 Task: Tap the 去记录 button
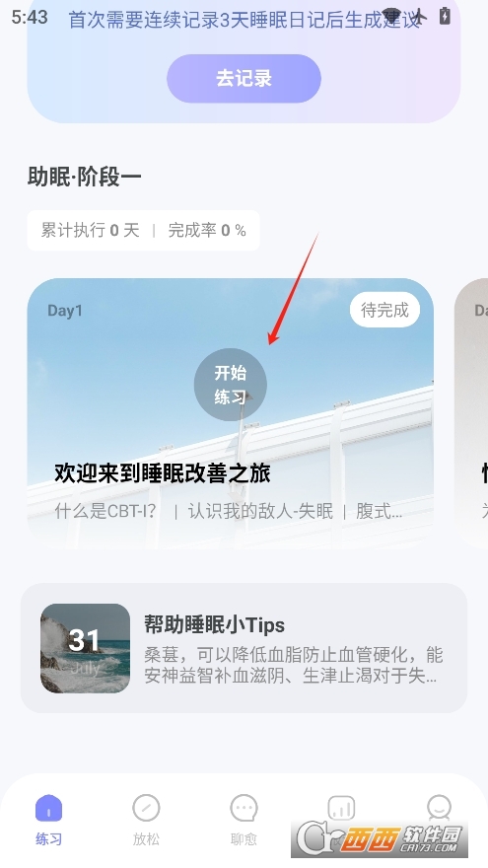[x=244, y=79]
